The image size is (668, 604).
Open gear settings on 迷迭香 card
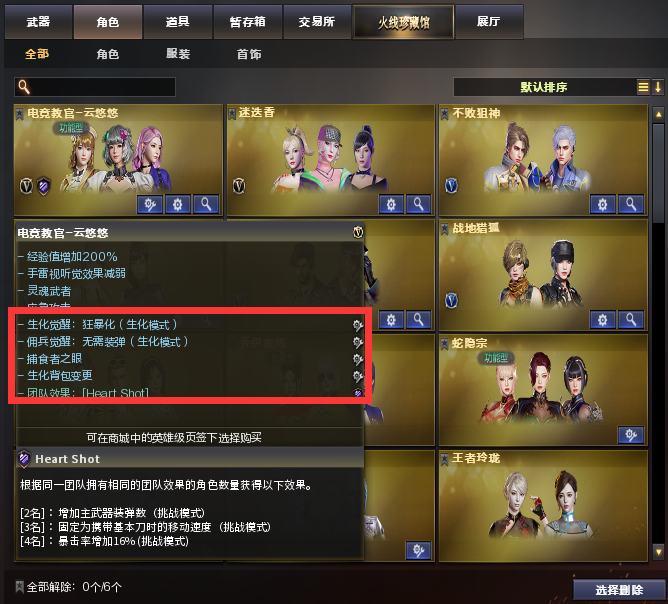tap(391, 204)
